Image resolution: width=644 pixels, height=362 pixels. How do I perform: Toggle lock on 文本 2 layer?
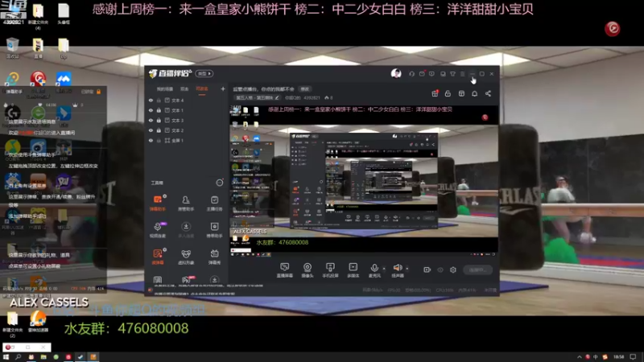tap(159, 130)
